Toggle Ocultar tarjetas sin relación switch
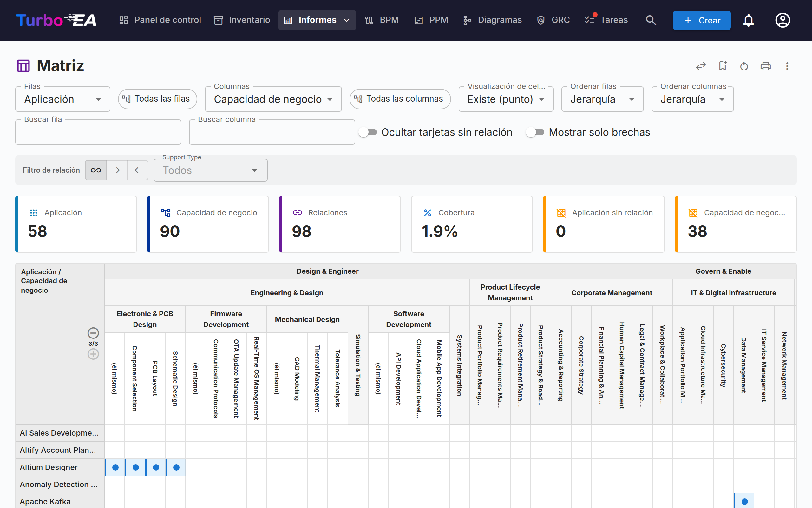 coord(368,132)
